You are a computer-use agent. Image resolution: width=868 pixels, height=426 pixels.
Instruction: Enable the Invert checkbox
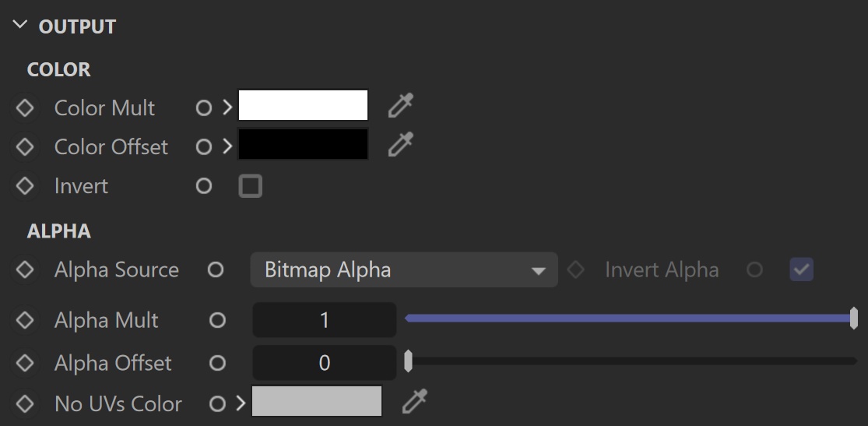point(250,186)
